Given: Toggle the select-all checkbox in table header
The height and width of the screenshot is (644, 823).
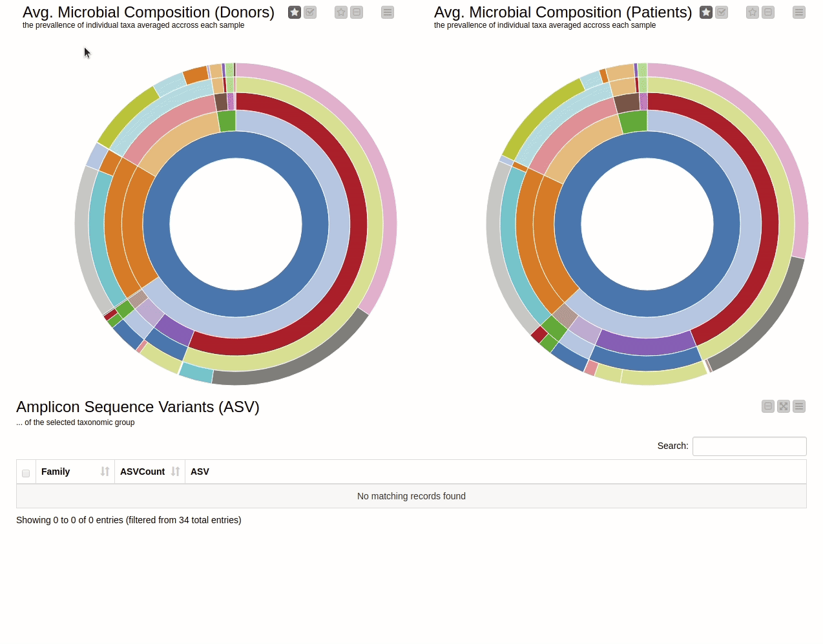Looking at the screenshot, I should 26,473.
